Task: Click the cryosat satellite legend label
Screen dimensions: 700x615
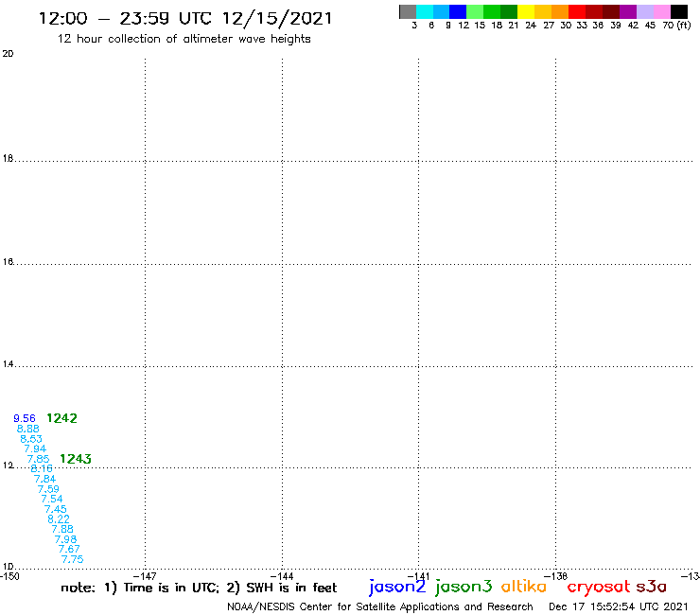Action: pos(598,587)
